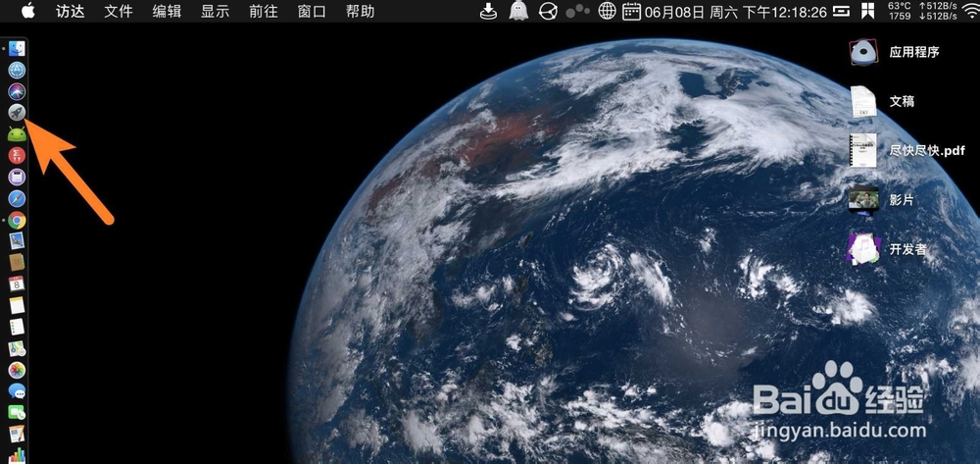Image resolution: width=980 pixels, height=464 pixels.
Task: Open Pages app in the Dock
Action: [x=17, y=435]
